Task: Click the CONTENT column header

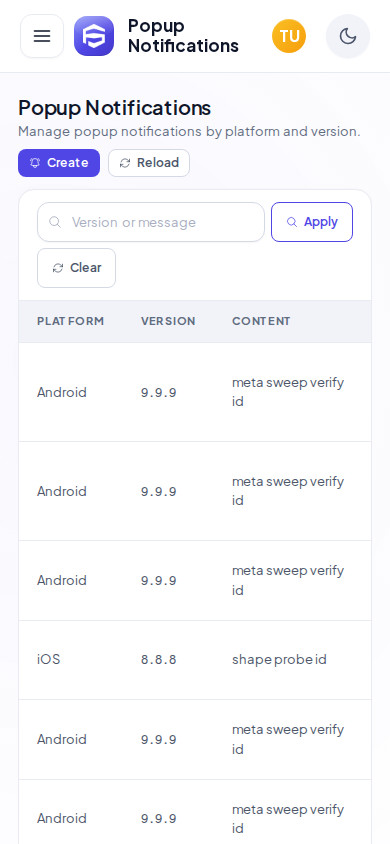Action: pos(261,321)
